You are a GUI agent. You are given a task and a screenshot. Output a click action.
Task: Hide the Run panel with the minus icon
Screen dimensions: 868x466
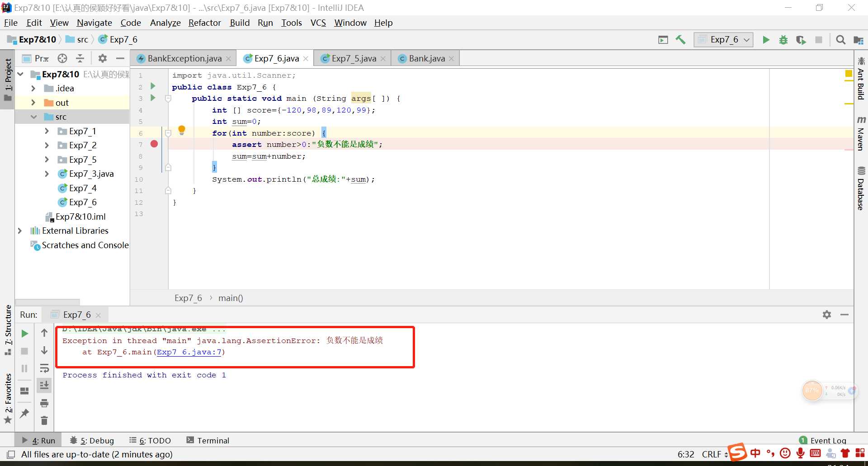pos(844,315)
